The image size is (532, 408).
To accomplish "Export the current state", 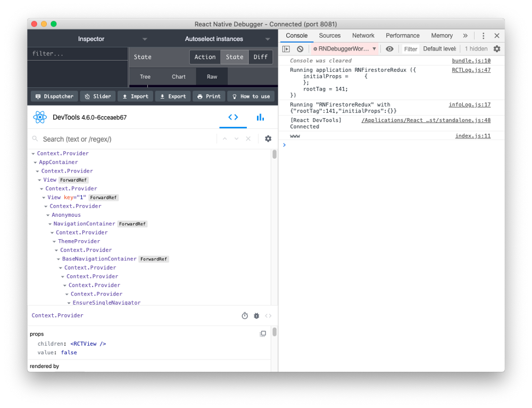I will [172, 96].
